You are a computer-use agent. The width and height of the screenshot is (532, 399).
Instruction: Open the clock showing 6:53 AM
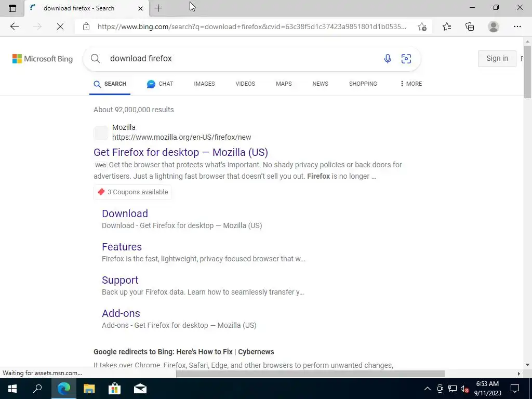pyautogui.click(x=487, y=389)
